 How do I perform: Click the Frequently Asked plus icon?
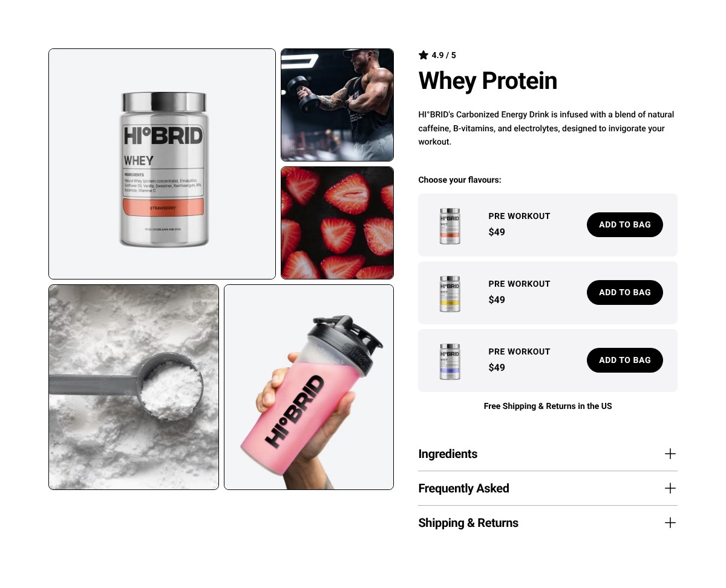point(670,488)
